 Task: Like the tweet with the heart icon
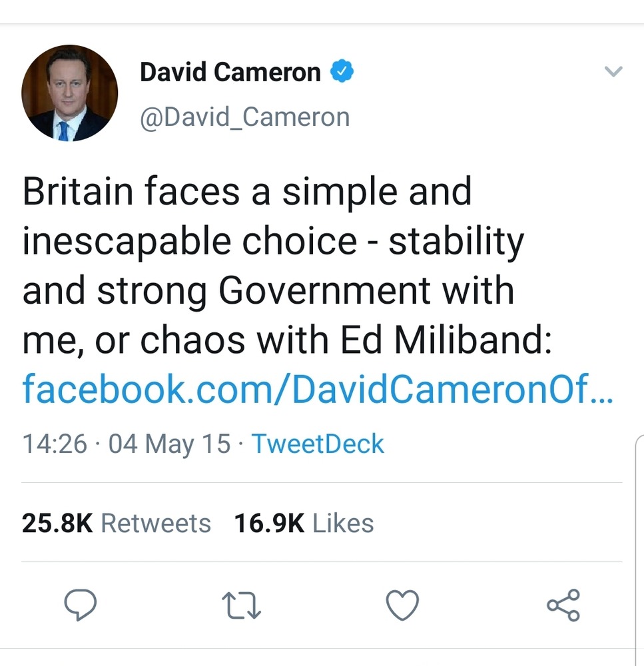pos(402,605)
